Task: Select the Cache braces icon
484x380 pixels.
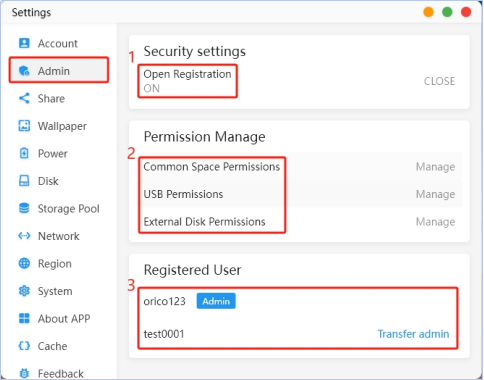Action: [24, 346]
